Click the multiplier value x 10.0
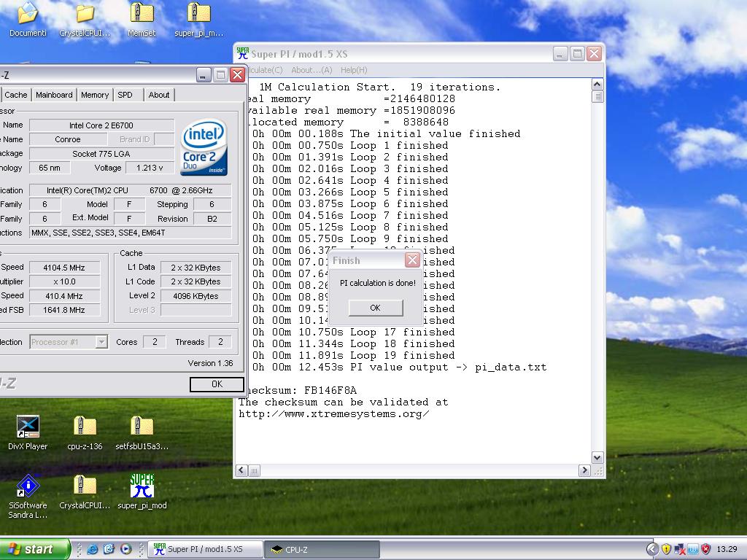The image size is (747, 560). 64,281
